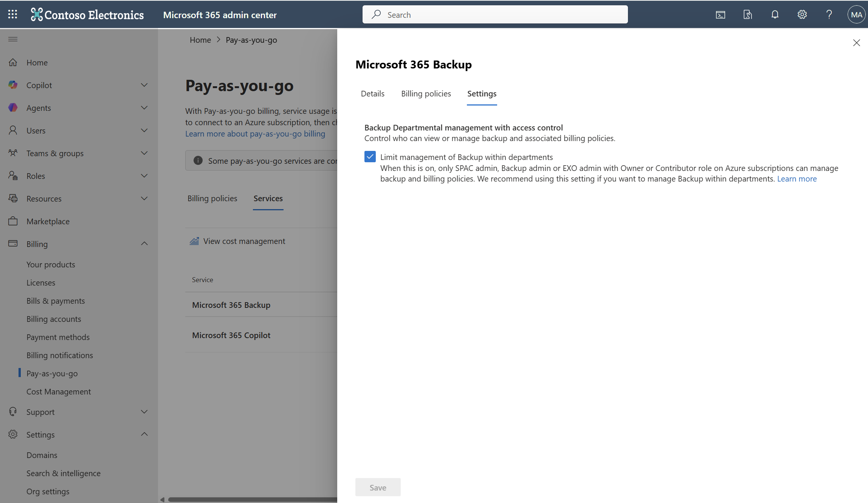
Task: Collapse the Settings nav chevron
Action: [x=144, y=435]
